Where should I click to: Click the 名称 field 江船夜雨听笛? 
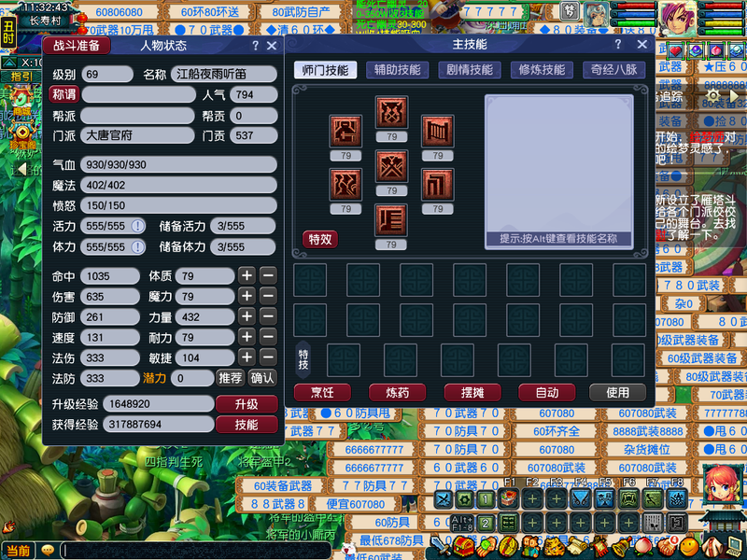coord(224,74)
